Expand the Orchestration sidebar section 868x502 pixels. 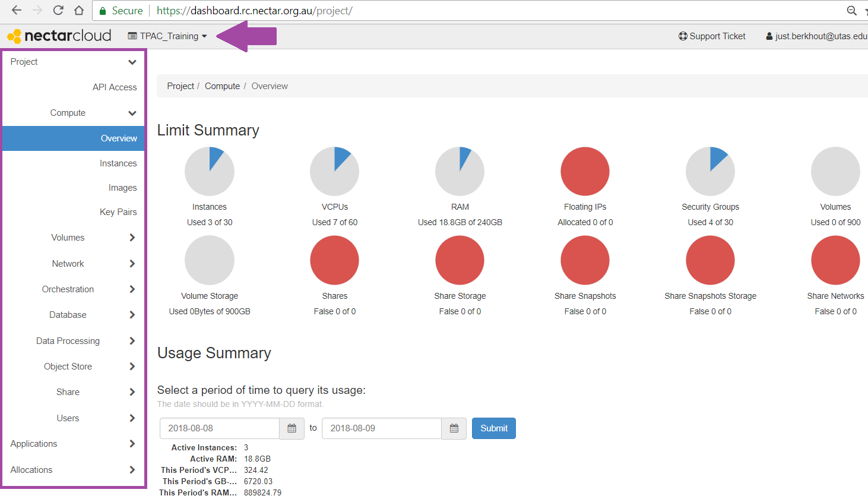click(68, 289)
